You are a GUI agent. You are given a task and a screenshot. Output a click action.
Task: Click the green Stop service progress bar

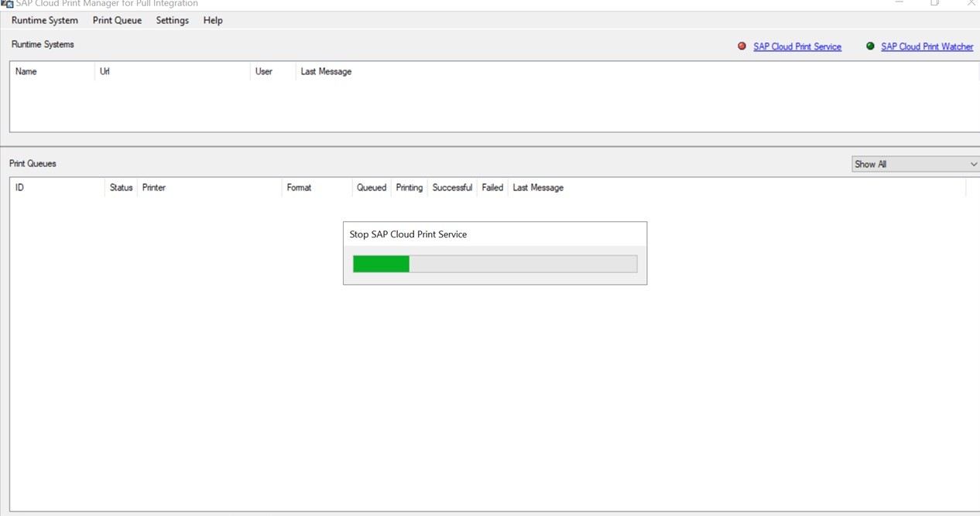(x=495, y=264)
